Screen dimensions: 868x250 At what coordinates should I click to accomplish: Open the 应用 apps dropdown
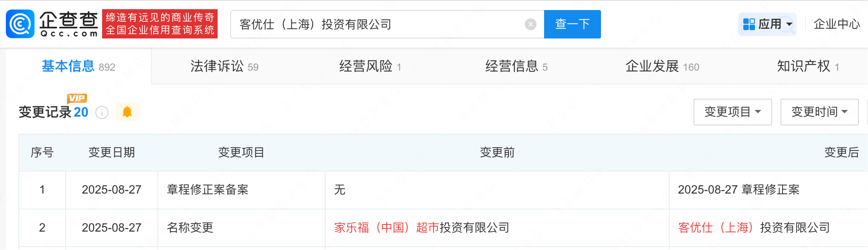[x=768, y=24]
